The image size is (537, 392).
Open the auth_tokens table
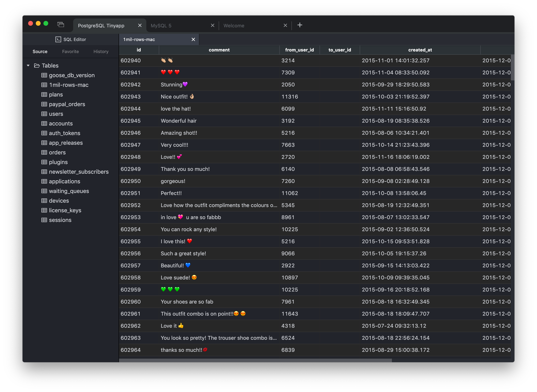tap(64, 133)
